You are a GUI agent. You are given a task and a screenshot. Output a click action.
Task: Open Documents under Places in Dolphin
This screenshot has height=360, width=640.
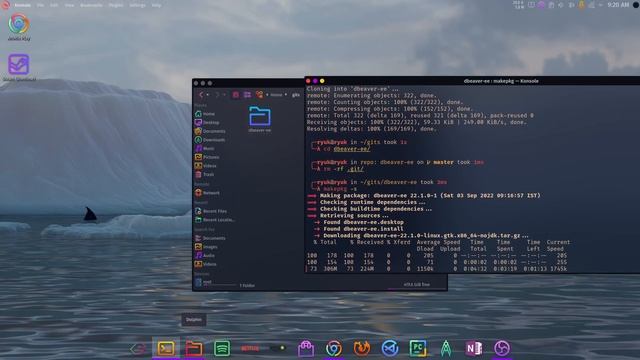(210, 131)
